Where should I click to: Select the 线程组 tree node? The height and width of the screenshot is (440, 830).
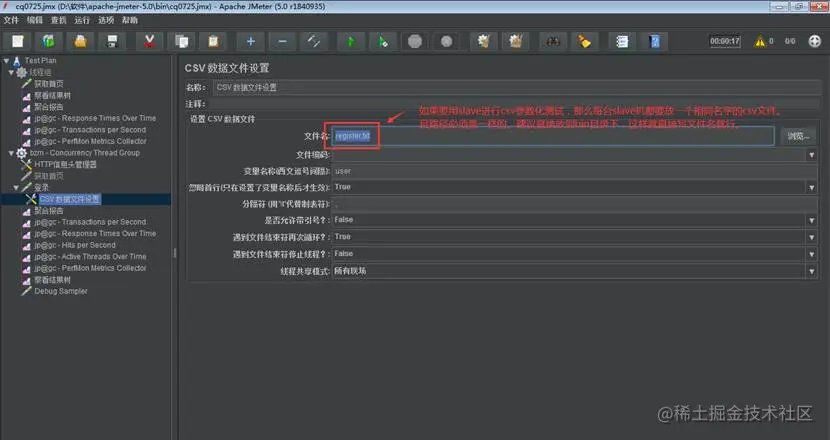click(40, 72)
